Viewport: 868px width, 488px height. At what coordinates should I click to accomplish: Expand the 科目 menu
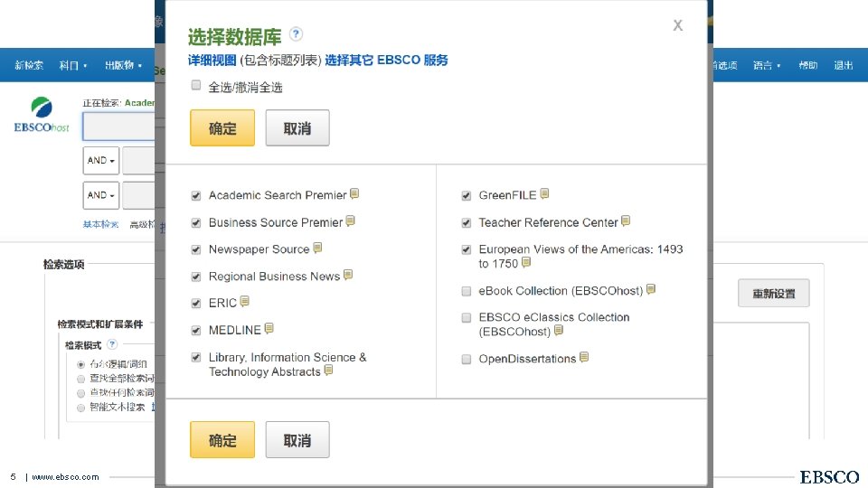73,65
